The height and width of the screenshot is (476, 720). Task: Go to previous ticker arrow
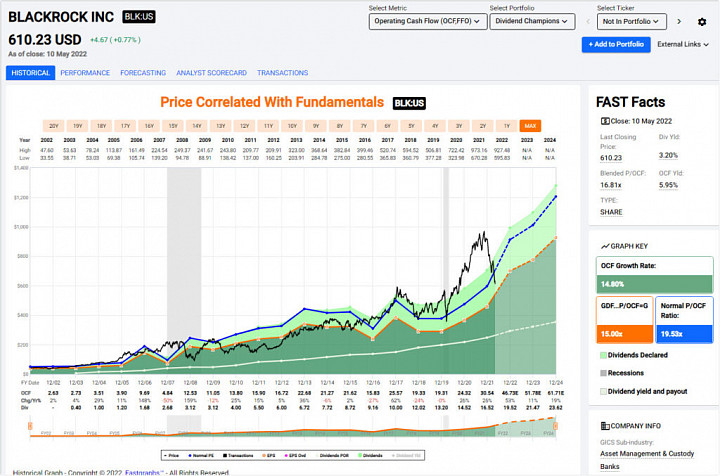tap(588, 22)
